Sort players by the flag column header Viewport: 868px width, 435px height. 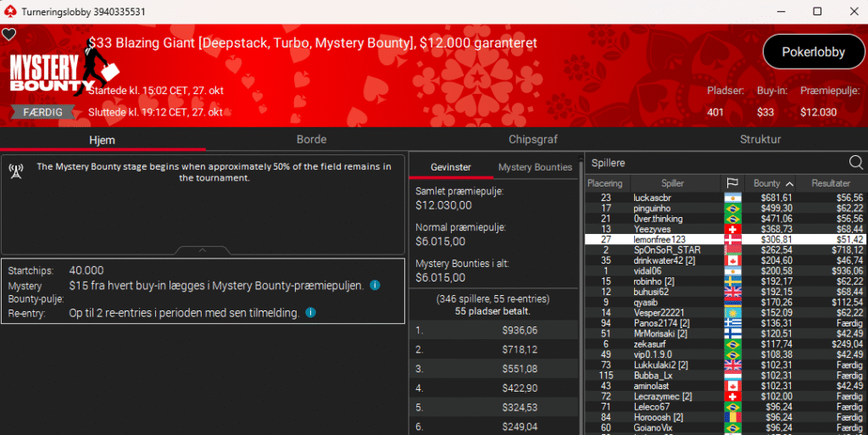[x=731, y=183]
